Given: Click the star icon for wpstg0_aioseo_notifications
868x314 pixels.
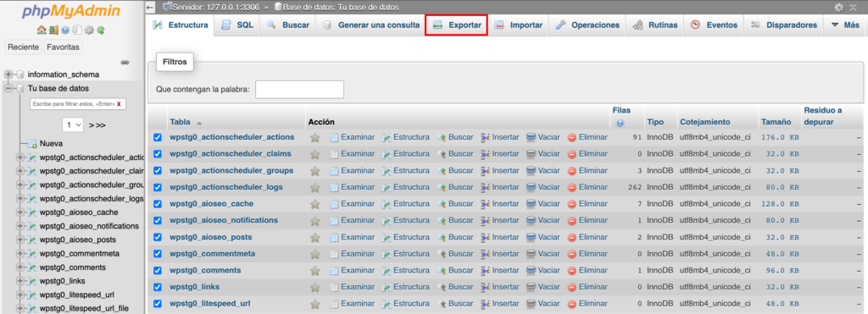Looking at the screenshot, I should 315,221.
